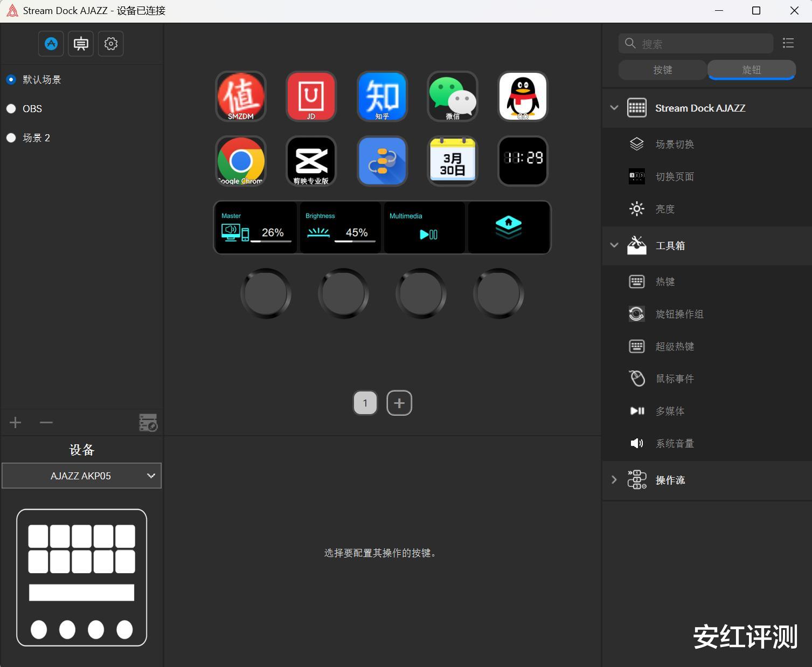This screenshot has height=667, width=812.
Task: Select the JD key icon
Action: 311,97
